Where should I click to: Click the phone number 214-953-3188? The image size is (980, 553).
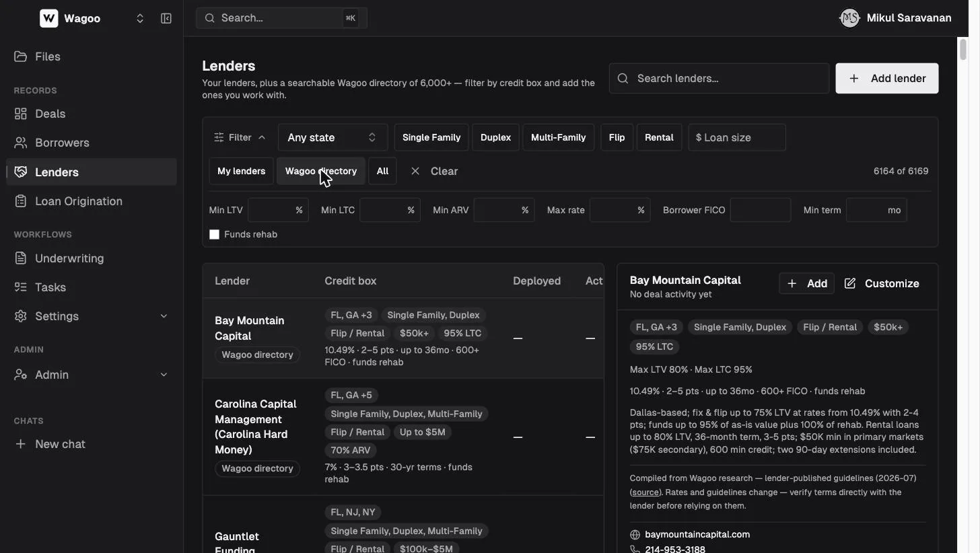point(675,550)
